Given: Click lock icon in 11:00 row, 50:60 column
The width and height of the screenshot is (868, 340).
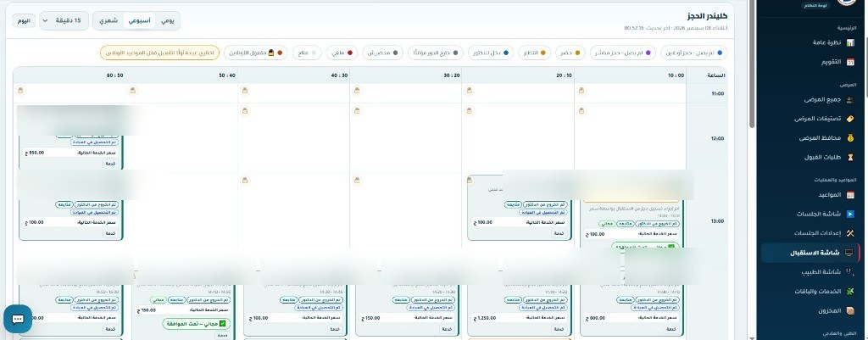Looking at the screenshot, I should (20, 90).
